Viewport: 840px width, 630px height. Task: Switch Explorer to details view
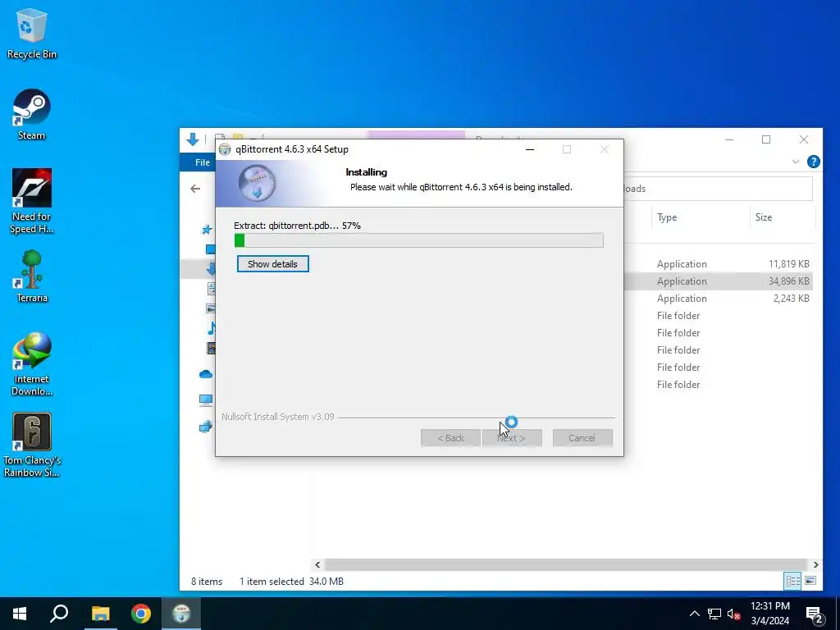coord(792,581)
